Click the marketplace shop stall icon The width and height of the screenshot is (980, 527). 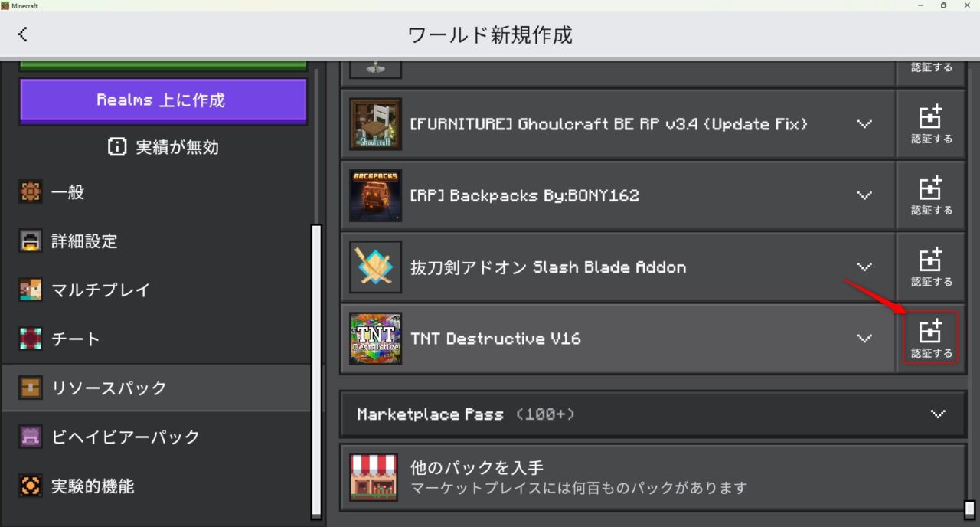click(374, 477)
